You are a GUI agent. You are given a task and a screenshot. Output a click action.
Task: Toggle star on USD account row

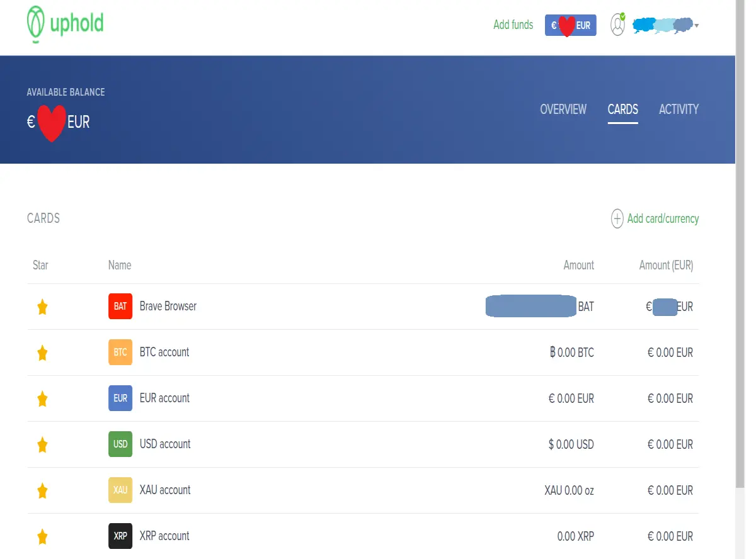42,445
